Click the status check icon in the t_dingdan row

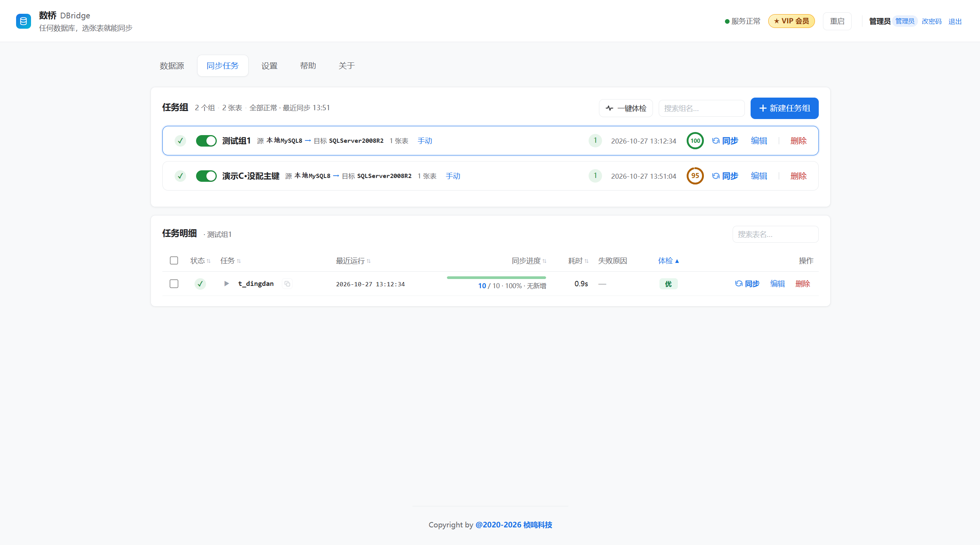(x=200, y=284)
